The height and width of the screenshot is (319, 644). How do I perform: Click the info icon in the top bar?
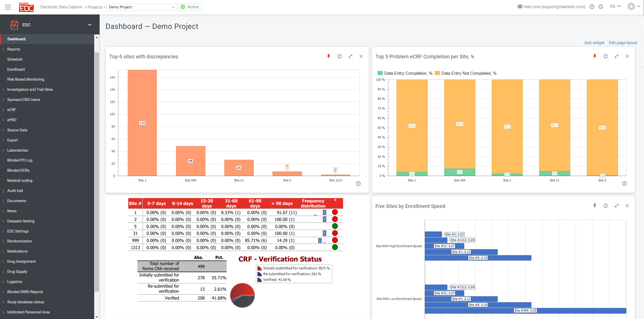pyautogui.click(x=601, y=7)
